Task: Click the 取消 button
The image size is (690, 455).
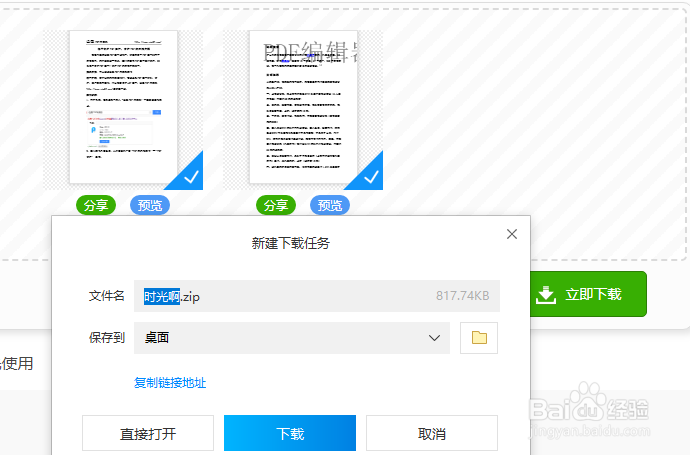Action: [x=432, y=433]
